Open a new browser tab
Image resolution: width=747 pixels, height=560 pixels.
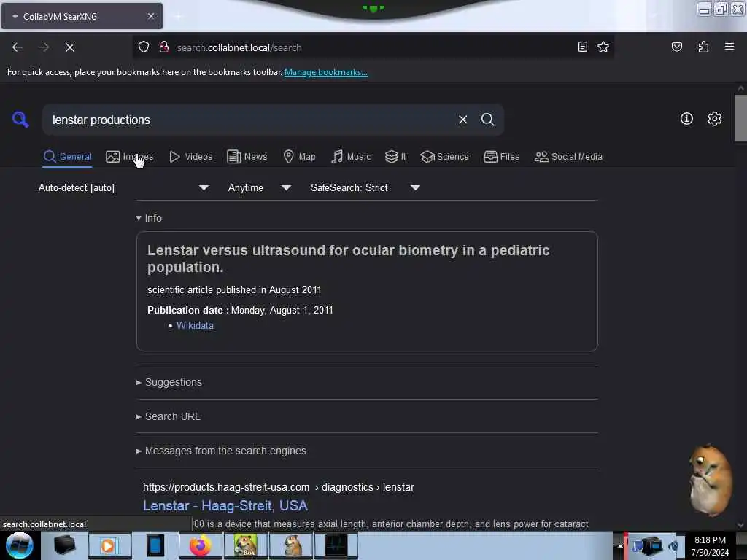pyautogui.click(x=178, y=16)
